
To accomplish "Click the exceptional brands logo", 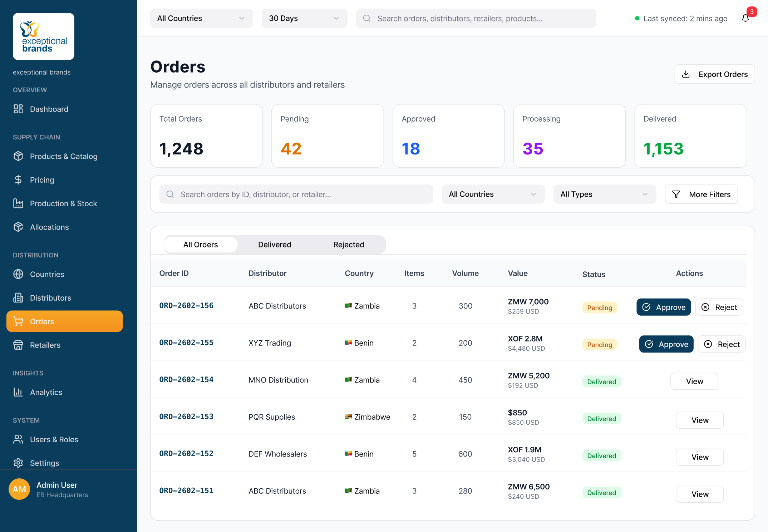I will pos(44,36).
